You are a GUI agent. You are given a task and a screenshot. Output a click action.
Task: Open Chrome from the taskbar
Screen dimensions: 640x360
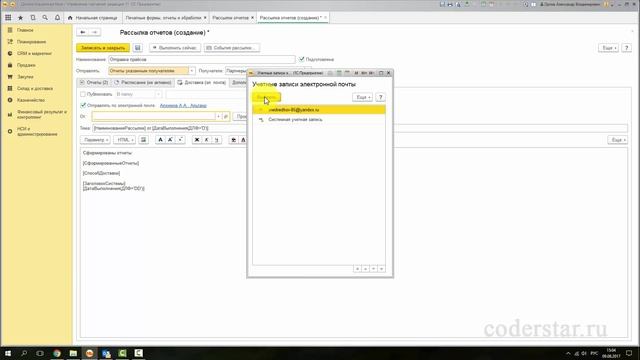tap(57, 353)
